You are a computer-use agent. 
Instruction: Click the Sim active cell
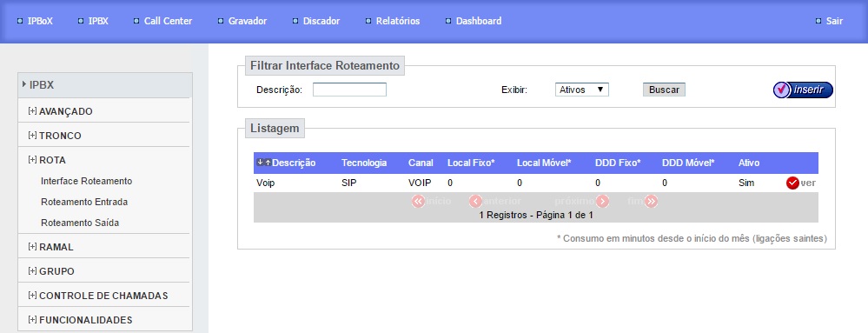(x=746, y=183)
